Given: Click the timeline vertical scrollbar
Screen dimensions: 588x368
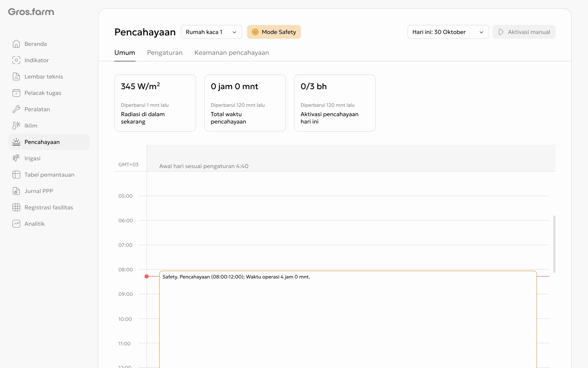Looking at the screenshot, I should pyautogui.click(x=554, y=244).
